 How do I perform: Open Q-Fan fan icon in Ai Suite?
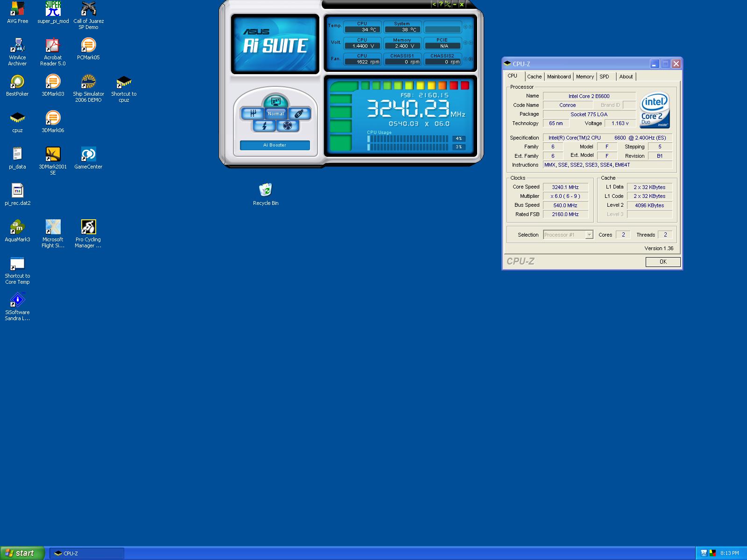pyautogui.click(x=288, y=126)
